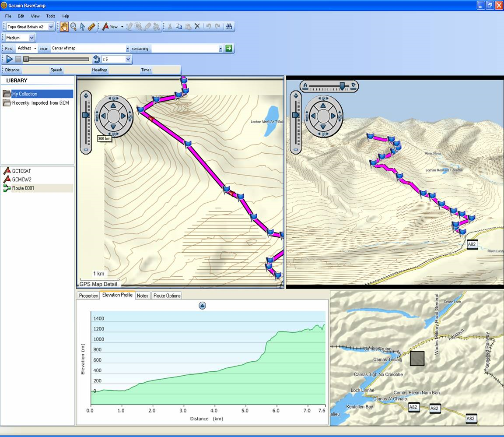Screen dimensions: 504x437
Task: Click the 3D view tilt slider handle
Action: pyautogui.click(x=342, y=86)
